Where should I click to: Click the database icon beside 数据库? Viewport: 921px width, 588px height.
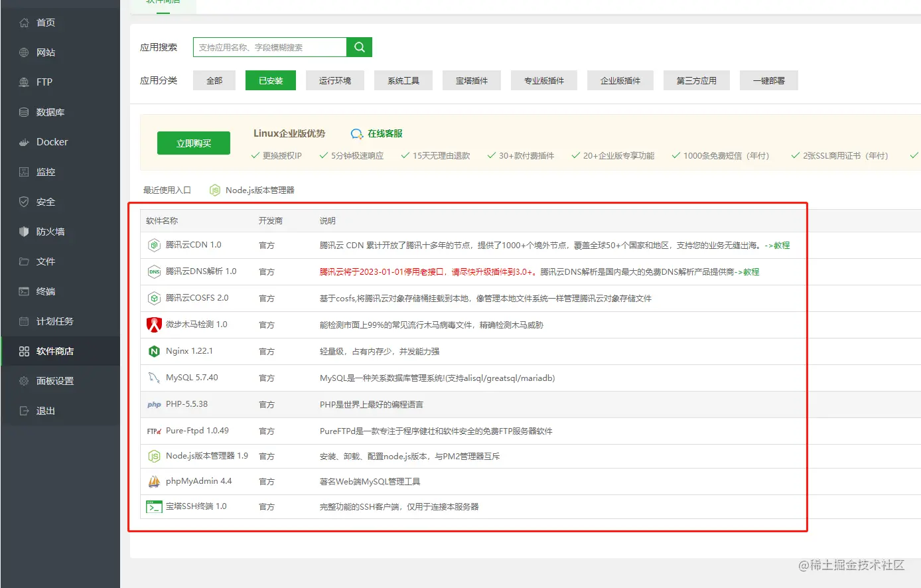coord(25,112)
